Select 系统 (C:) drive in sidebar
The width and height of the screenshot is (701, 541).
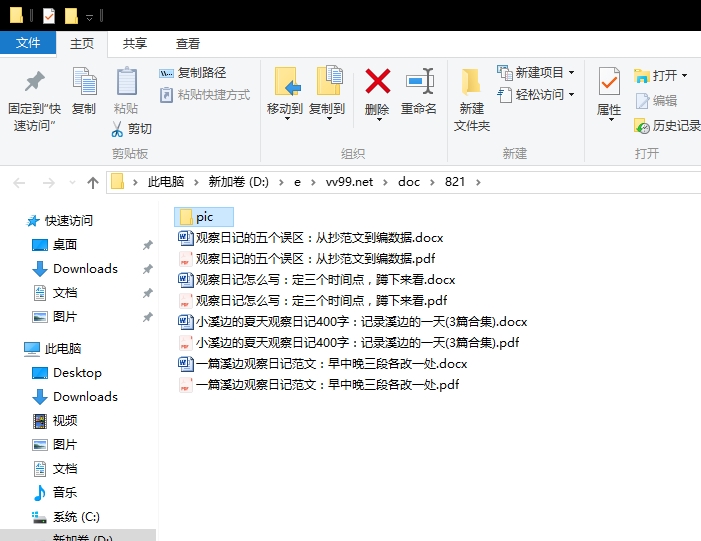pyautogui.click(x=66, y=517)
